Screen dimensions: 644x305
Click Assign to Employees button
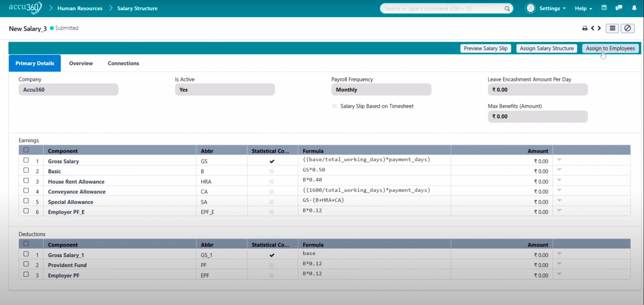pos(610,48)
